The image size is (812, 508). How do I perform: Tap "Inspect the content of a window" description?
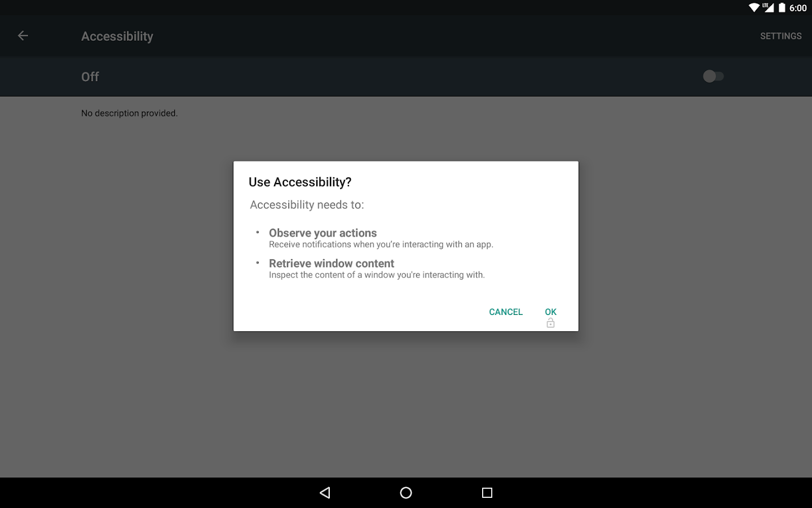pyautogui.click(x=377, y=275)
